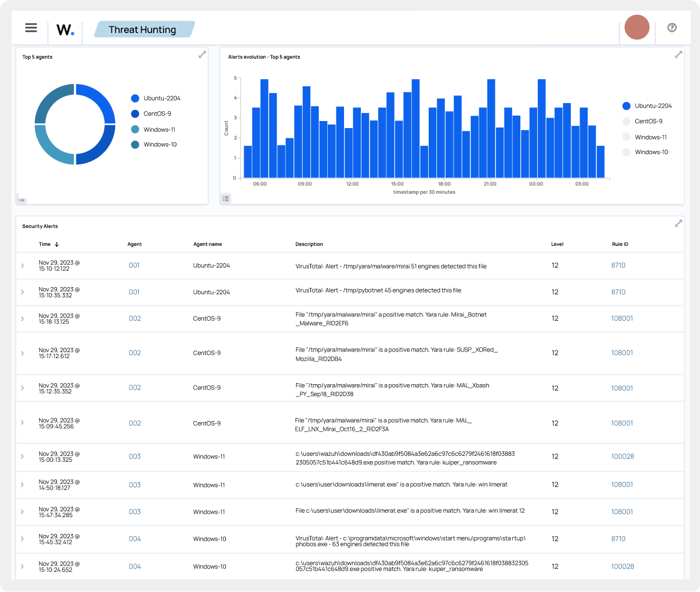Open agent 002 CentOS-9 link
The height and width of the screenshot is (592, 700).
135,319
